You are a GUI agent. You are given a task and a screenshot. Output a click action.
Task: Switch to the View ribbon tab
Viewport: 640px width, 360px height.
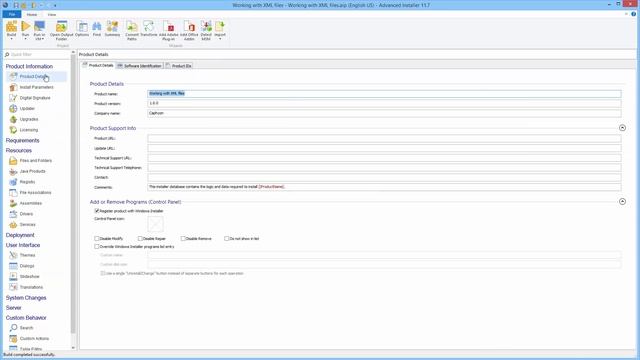51,14
